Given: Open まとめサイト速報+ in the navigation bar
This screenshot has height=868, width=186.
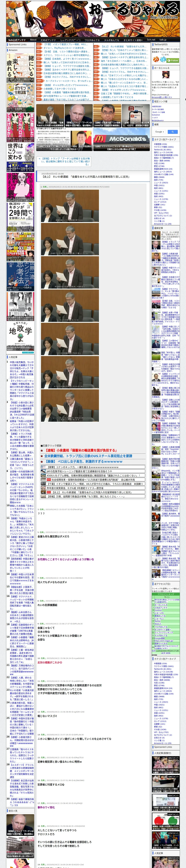Looking at the screenshot, I should click(133, 40).
